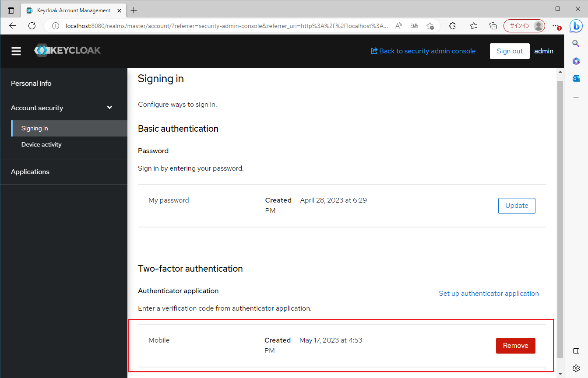The width and height of the screenshot is (588, 378).
Task: Open the Applications section
Action: coord(30,171)
